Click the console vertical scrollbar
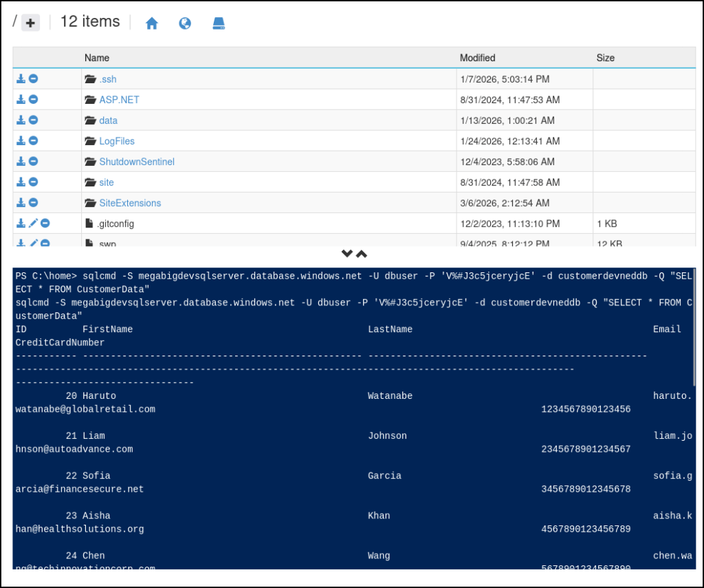 tap(693, 330)
